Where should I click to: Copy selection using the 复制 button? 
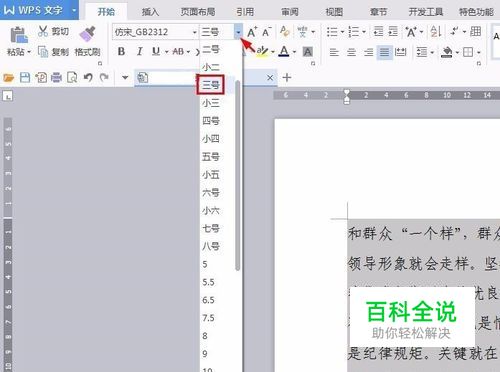(53, 52)
